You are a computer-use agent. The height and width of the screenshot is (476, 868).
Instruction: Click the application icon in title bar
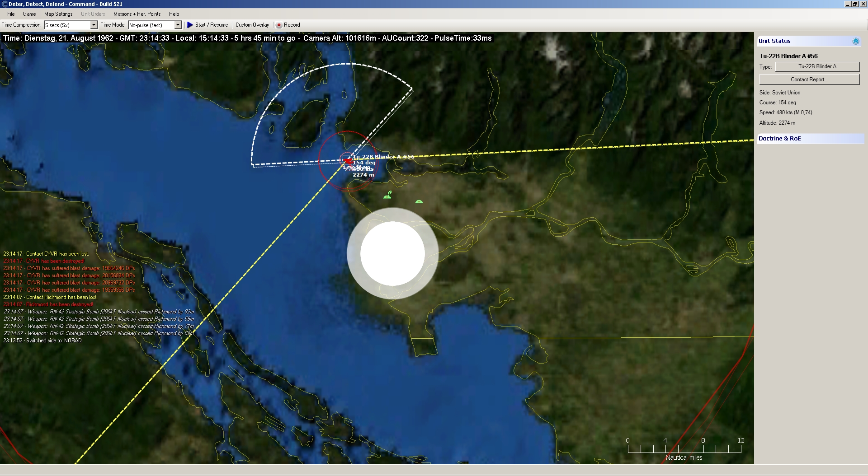[x=5, y=4]
